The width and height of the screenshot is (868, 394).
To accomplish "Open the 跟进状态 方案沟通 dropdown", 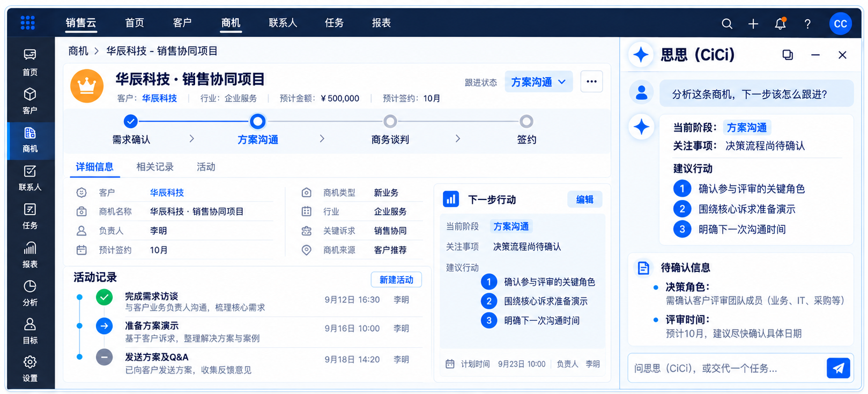I will point(539,82).
